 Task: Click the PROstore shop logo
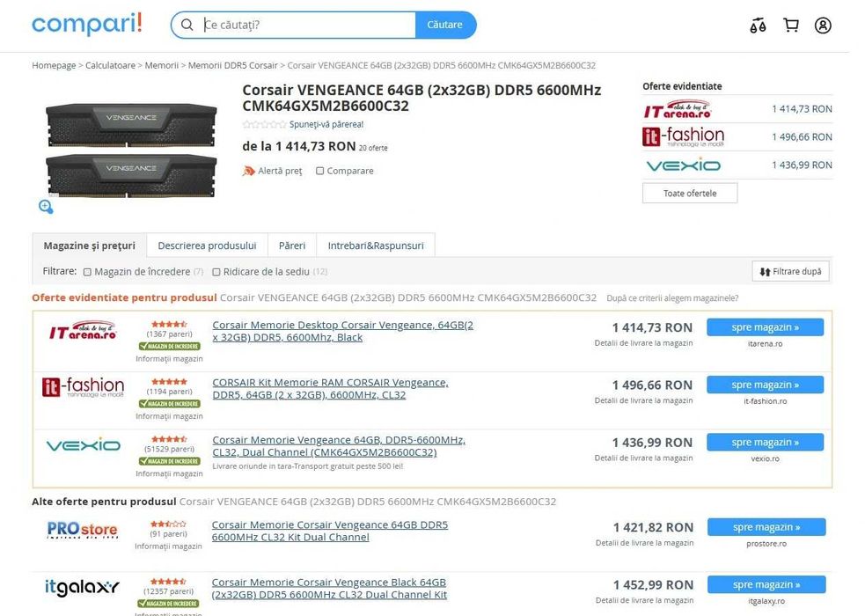click(x=82, y=530)
